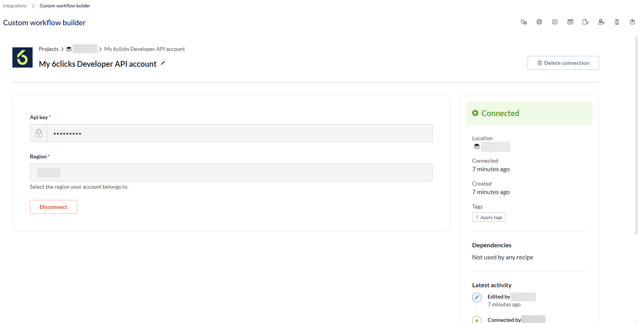Click the 'Tags' label
Viewport: 644px width, 323px height.
(477, 207)
